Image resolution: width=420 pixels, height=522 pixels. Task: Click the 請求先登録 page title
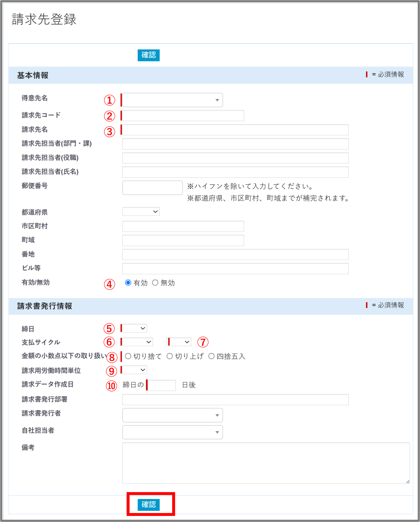point(44,19)
